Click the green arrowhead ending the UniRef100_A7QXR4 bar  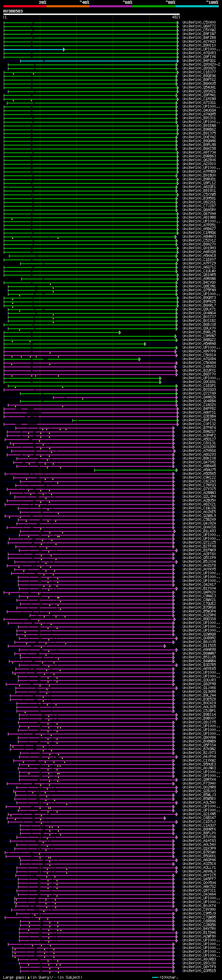click(140, 359)
